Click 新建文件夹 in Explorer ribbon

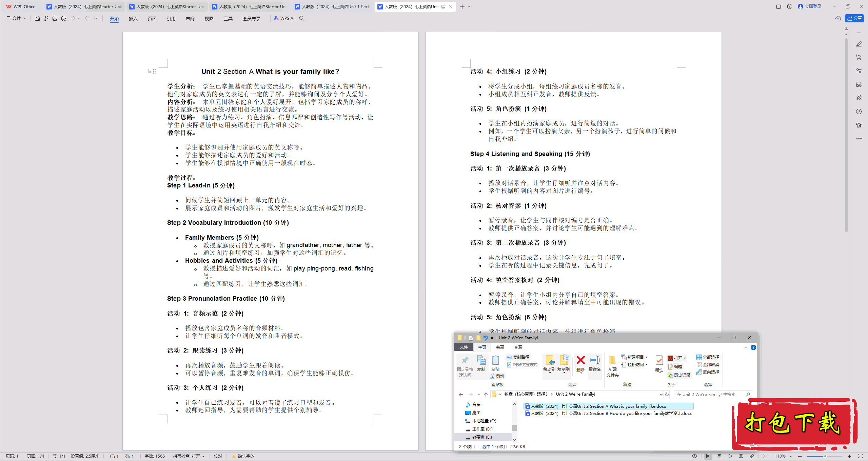click(612, 366)
